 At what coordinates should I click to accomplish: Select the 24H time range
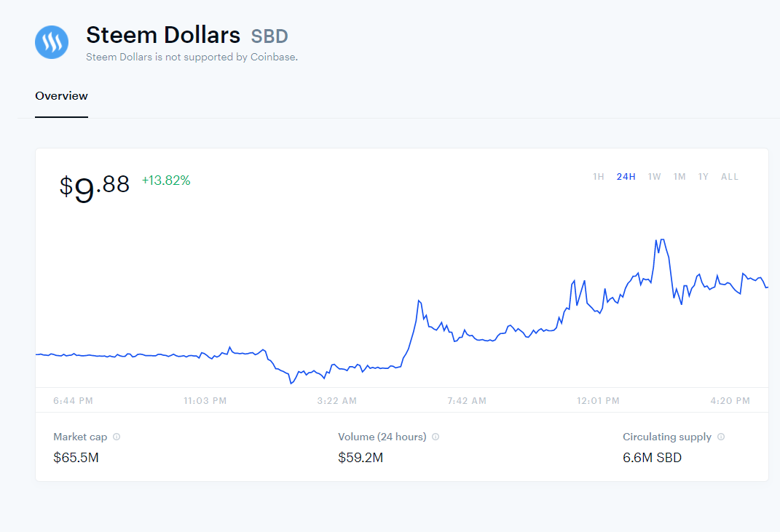[626, 177]
